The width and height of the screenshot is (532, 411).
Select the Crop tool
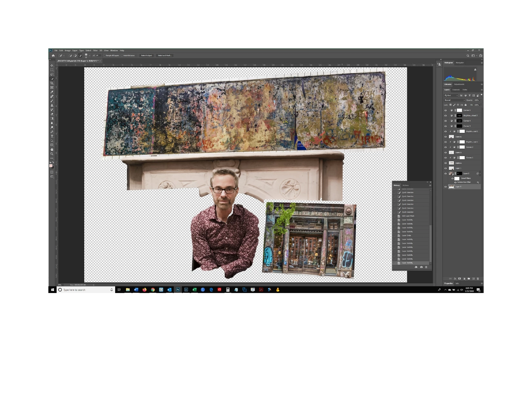(x=52, y=83)
